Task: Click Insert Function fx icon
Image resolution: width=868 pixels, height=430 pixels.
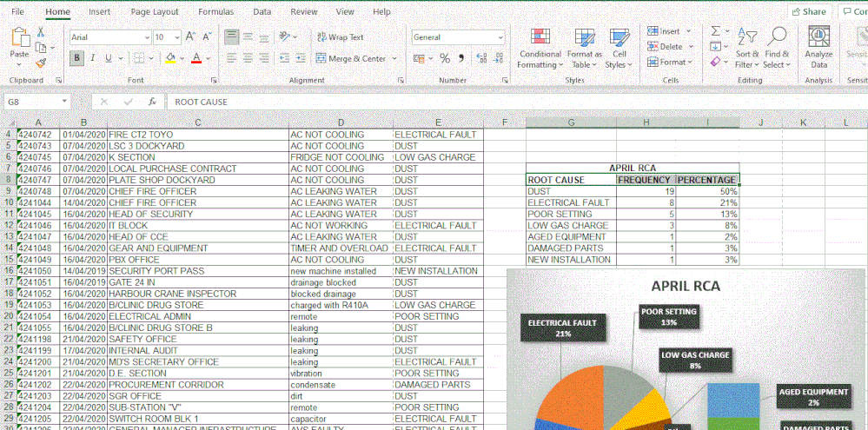Action: point(152,102)
